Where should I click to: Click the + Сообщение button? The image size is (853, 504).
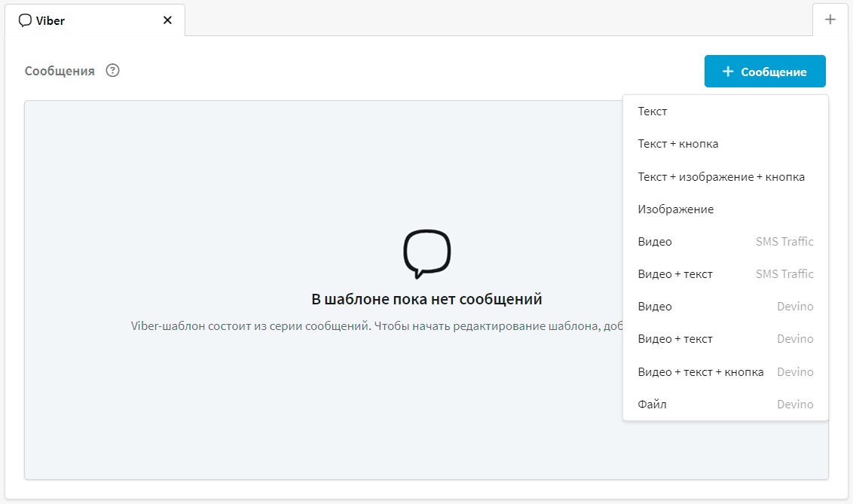765,72
